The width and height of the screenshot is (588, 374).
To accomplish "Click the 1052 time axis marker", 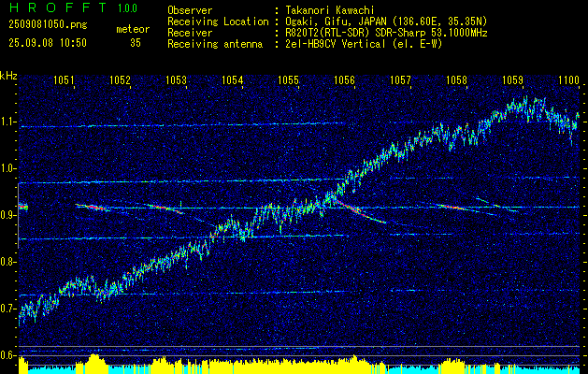I will 120,79.
